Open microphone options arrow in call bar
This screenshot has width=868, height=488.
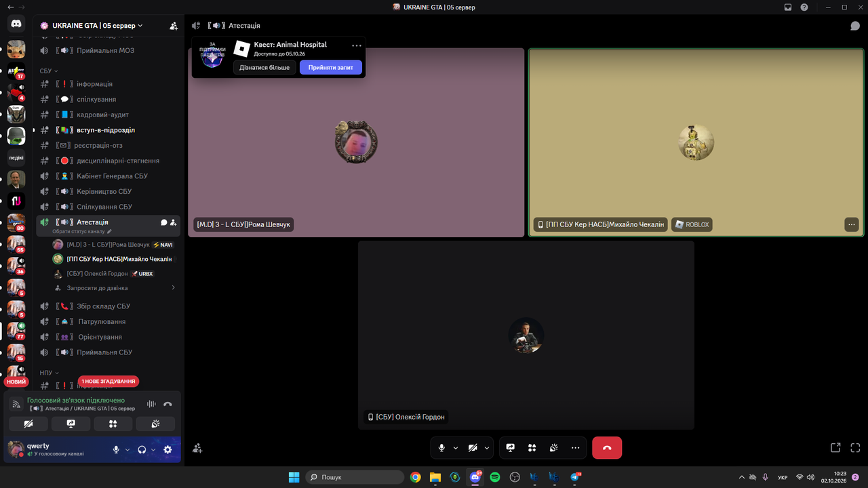tap(455, 448)
